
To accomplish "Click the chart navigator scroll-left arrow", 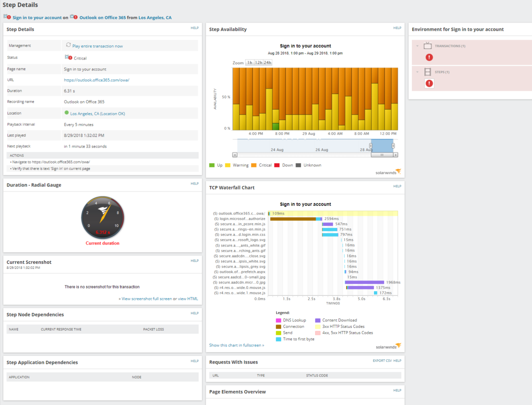I will [x=235, y=155].
